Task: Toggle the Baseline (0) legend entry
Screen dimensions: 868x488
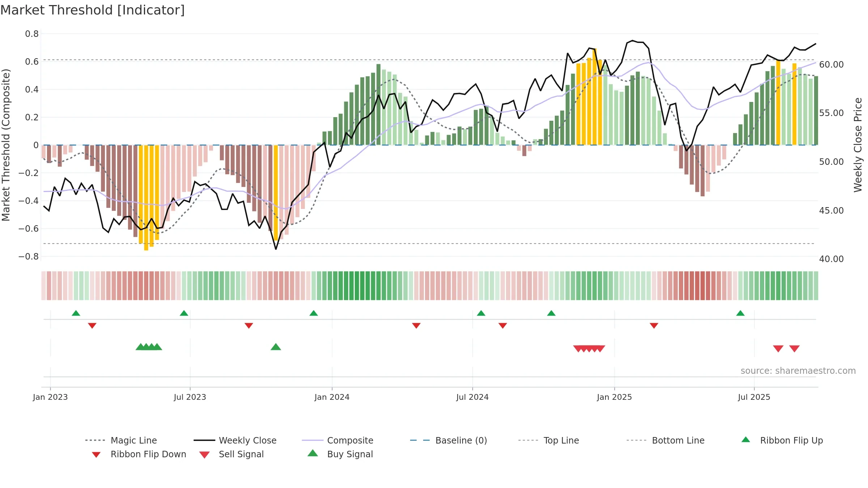Action: click(448, 440)
